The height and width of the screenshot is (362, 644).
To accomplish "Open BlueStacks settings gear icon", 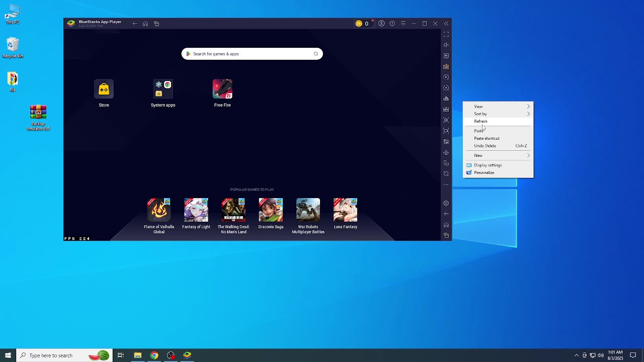I will coord(446,203).
